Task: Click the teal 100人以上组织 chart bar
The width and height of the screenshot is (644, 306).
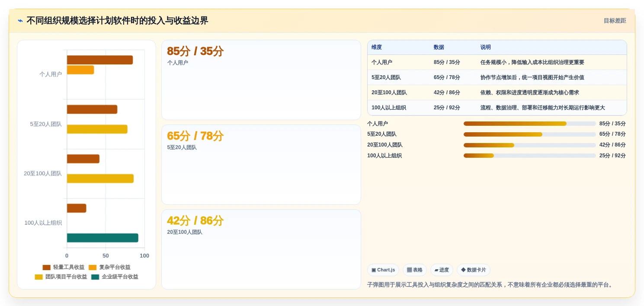Action: [103, 238]
